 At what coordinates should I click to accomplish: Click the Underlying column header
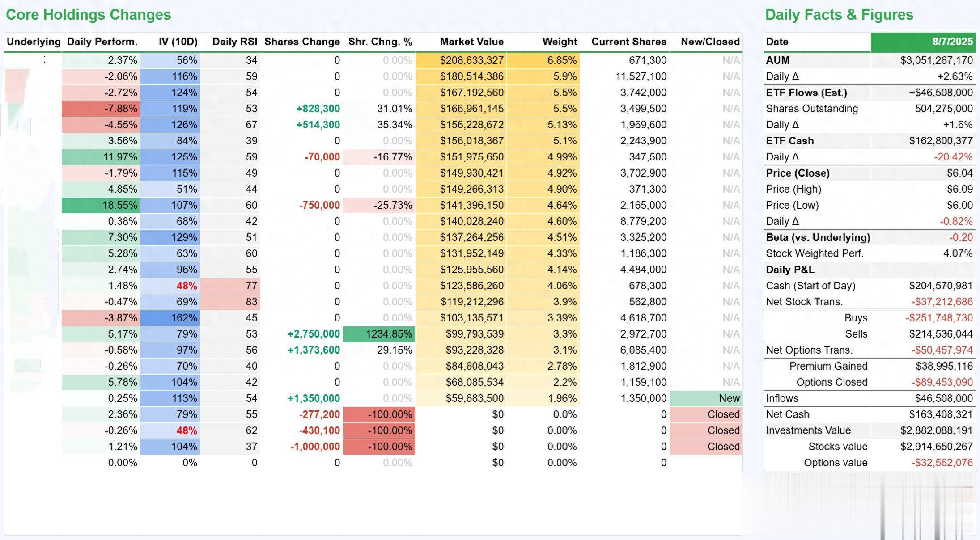pyautogui.click(x=34, y=42)
